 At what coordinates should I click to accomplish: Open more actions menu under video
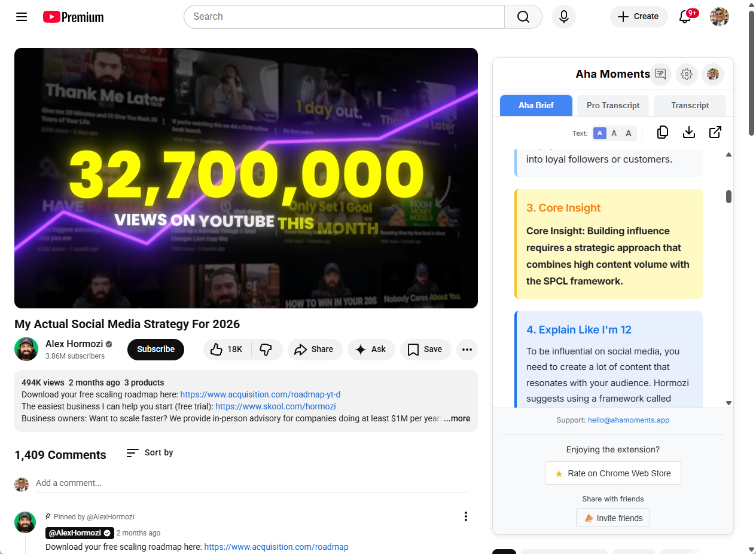click(x=467, y=350)
